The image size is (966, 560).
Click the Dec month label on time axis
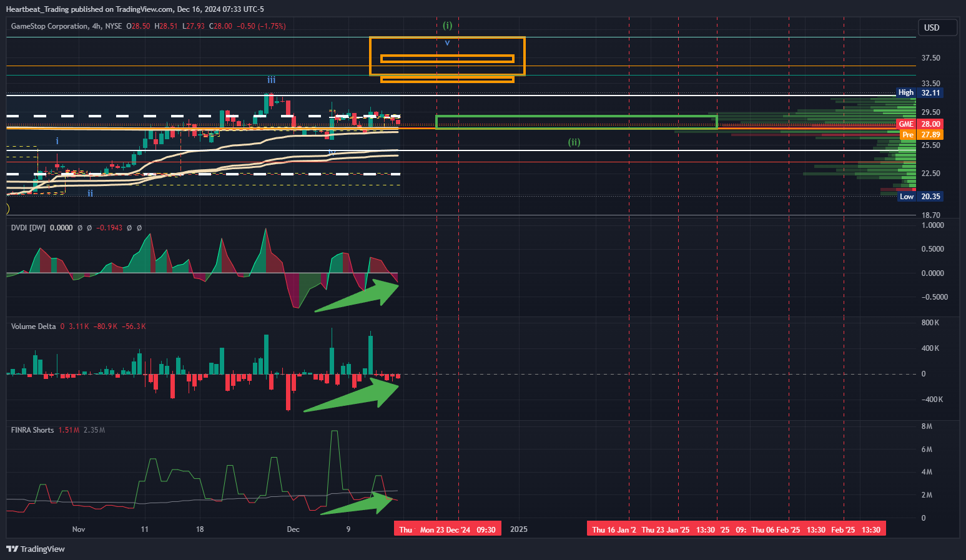(x=293, y=529)
